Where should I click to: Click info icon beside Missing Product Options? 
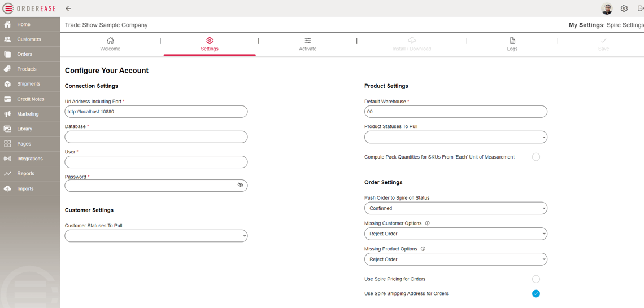click(423, 249)
